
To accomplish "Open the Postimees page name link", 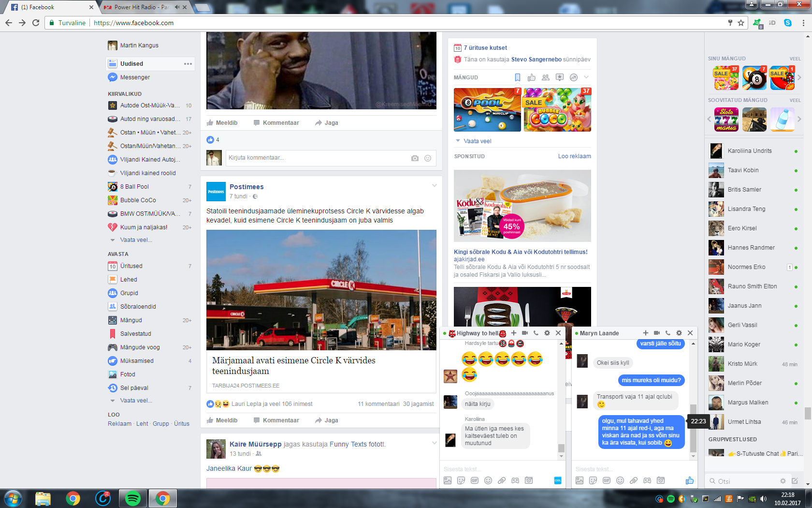I will [x=246, y=187].
